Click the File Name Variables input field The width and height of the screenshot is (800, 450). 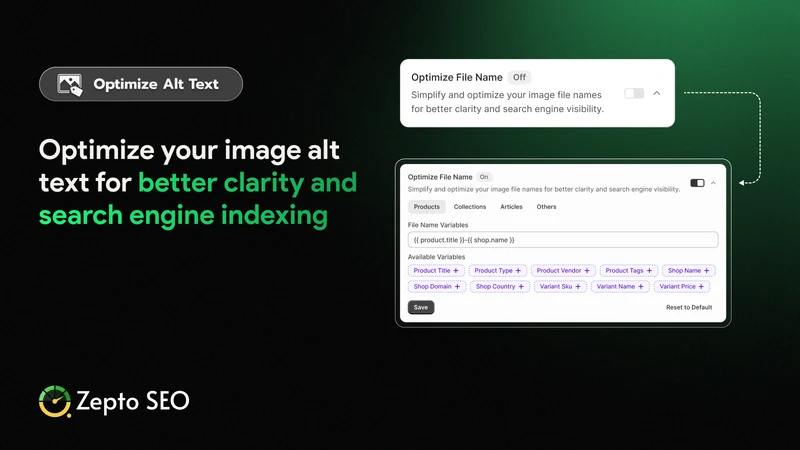tap(563, 240)
